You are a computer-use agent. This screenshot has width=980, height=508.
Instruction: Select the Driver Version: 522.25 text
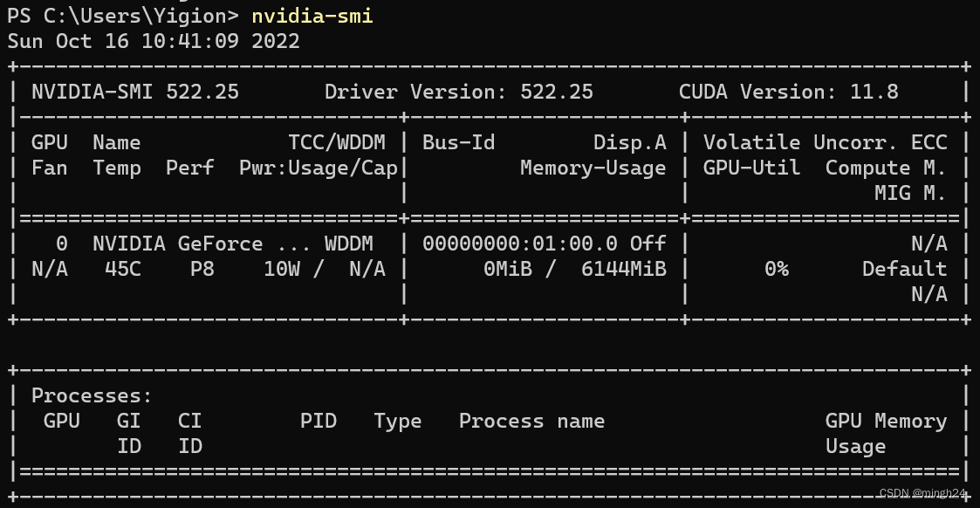459,92
